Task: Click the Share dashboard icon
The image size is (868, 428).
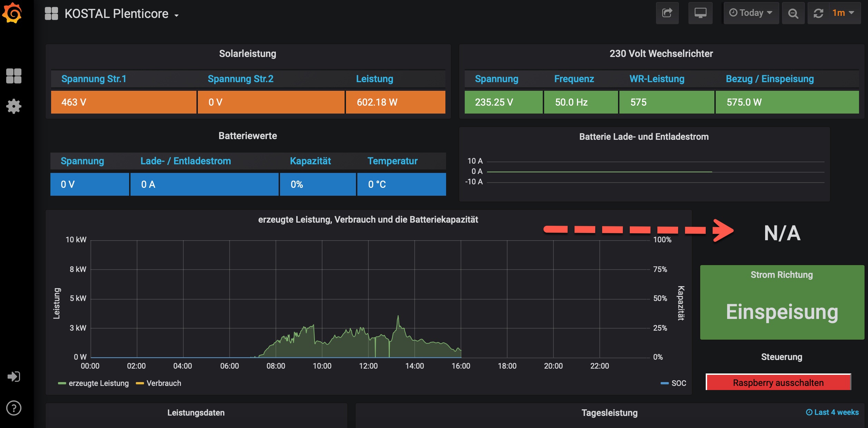Action: click(x=667, y=13)
